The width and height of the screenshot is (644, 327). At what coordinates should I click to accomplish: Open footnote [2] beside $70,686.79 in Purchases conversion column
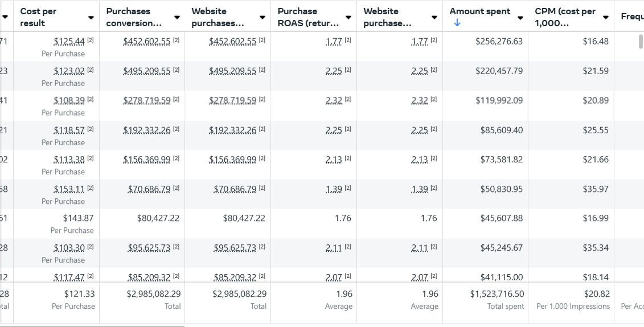[x=176, y=188]
